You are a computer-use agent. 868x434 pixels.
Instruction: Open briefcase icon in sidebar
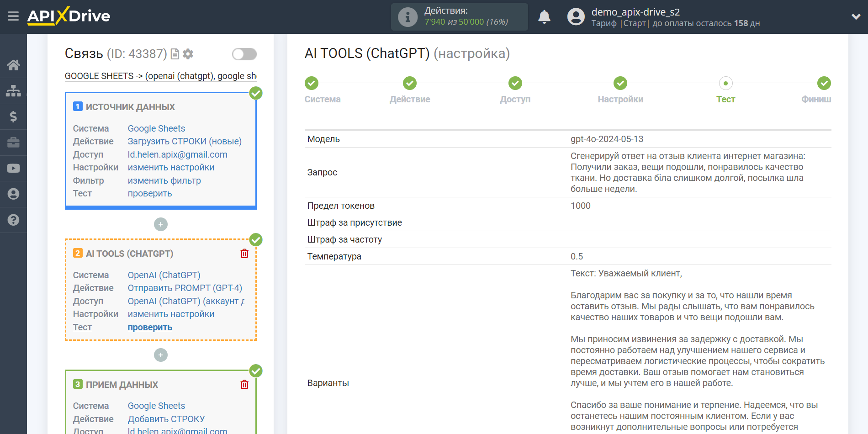click(13, 143)
